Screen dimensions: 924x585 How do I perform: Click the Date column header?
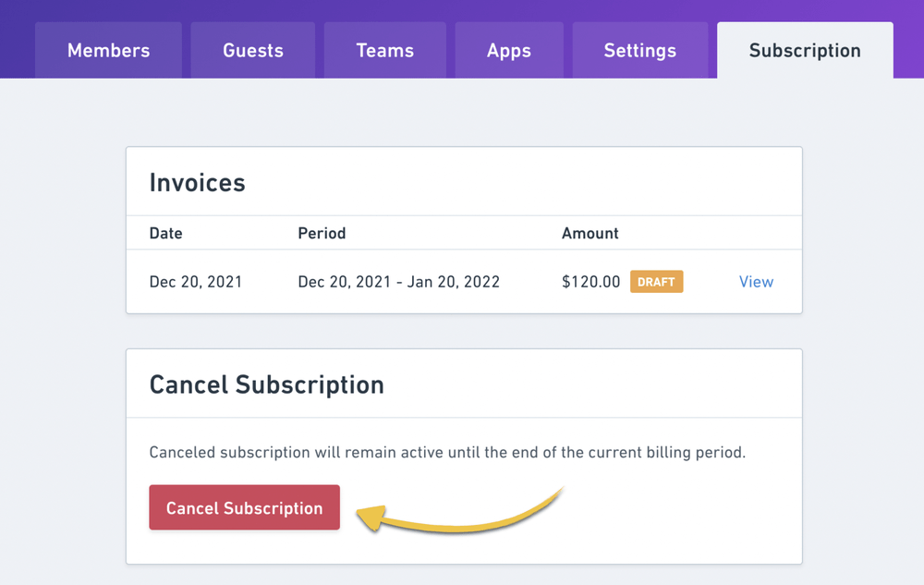[x=165, y=233]
